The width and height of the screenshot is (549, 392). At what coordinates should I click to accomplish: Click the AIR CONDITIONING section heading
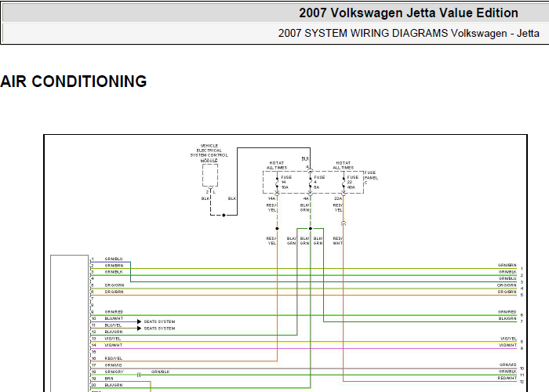click(74, 82)
